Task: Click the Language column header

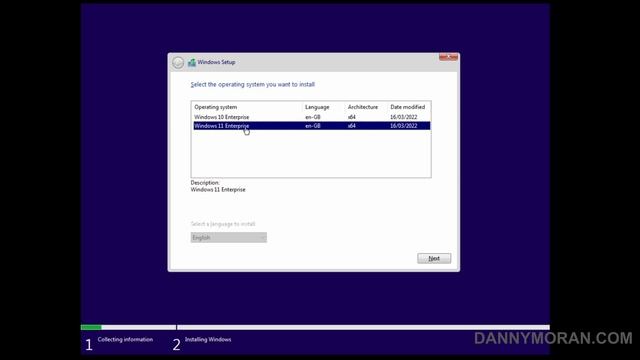Action: (317, 107)
